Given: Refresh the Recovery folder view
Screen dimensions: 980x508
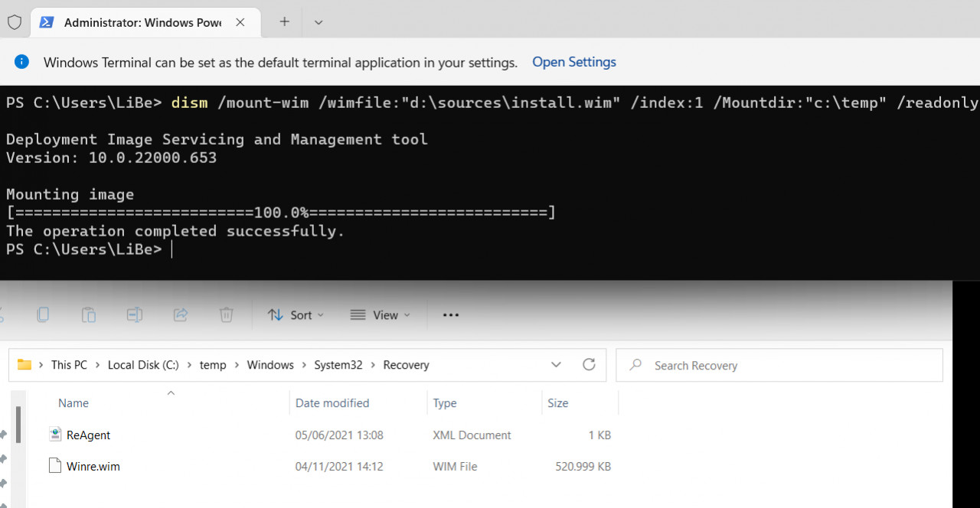Looking at the screenshot, I should (589, 365).
